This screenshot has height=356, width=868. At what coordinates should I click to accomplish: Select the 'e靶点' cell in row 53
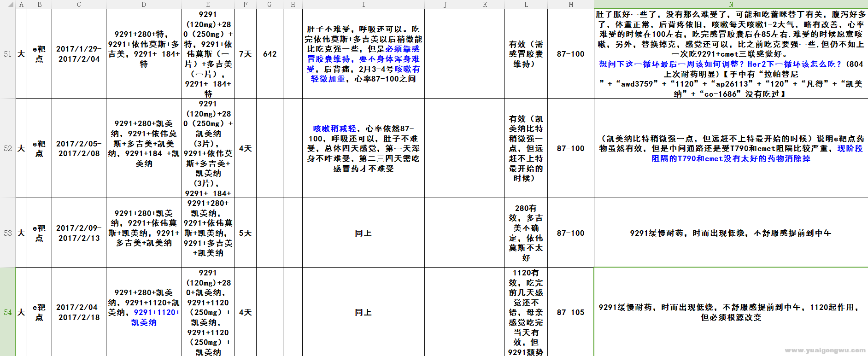(x=40, y=233)
